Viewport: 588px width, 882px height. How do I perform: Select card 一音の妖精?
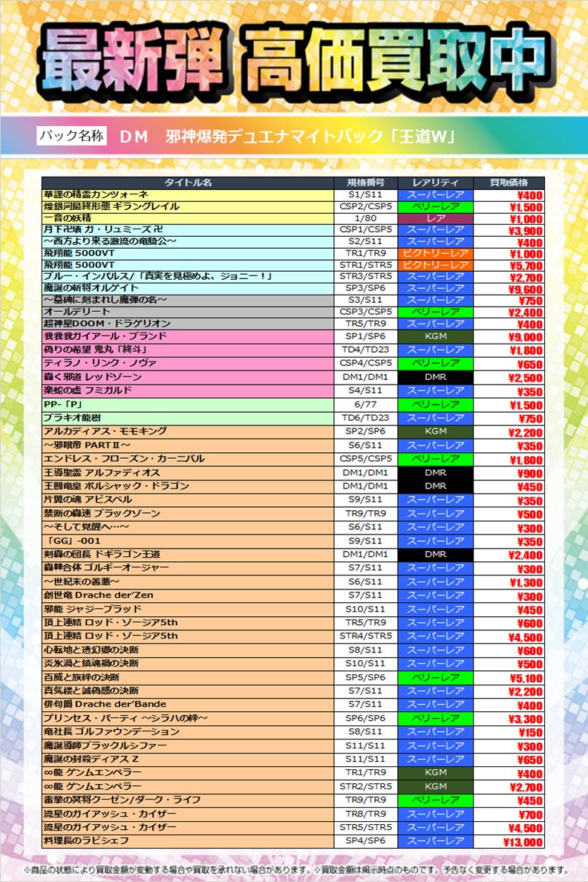pos(68,218)
